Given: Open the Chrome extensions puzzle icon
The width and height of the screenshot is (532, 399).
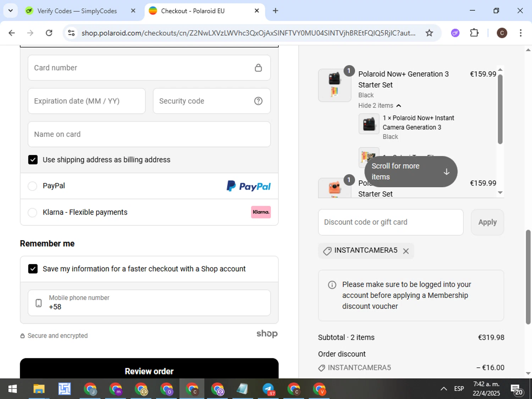Looking at the screenshot, I should [x=474, y=33].
